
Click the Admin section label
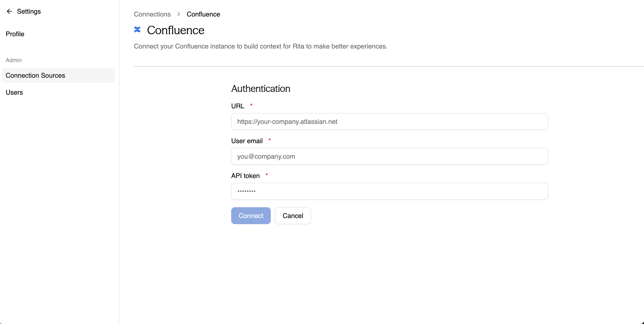[x=13, y=60]
